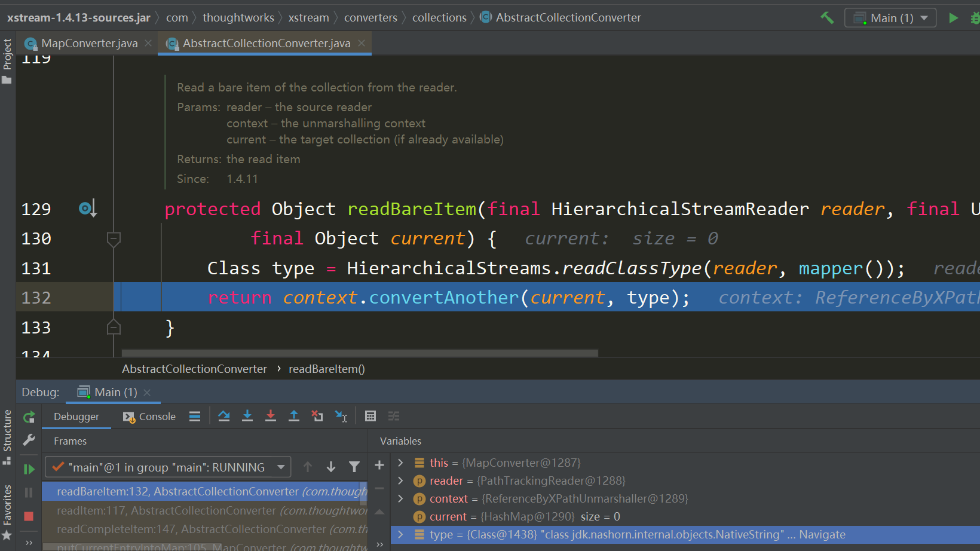Click the Build hammer icon in toolbar
The width and height of the screenshot is (980, 551).
(x=827, y=17)
